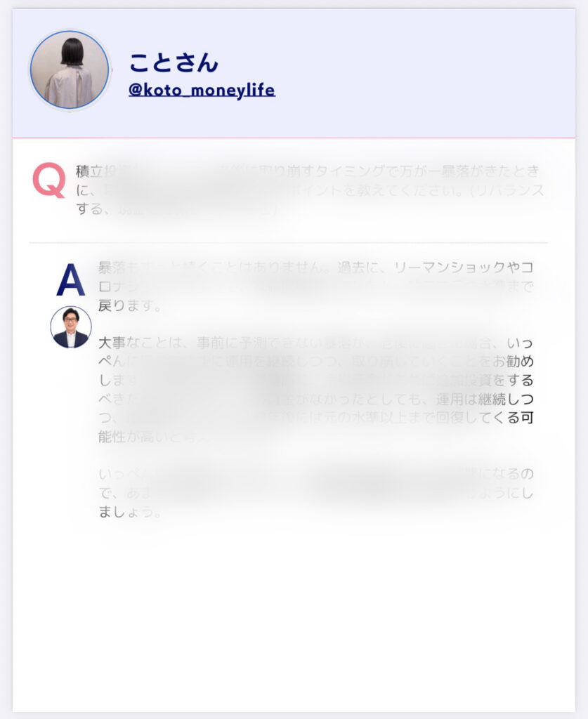Click the pink Q question icon
588x719 pixels.
[48, 180]
